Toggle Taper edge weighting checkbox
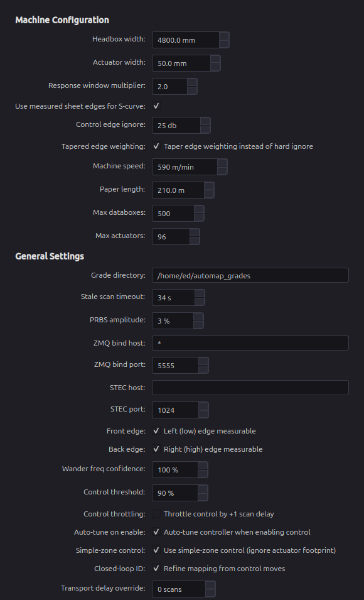This screenshot has height=600, width=364. click(x=156, y=146)
